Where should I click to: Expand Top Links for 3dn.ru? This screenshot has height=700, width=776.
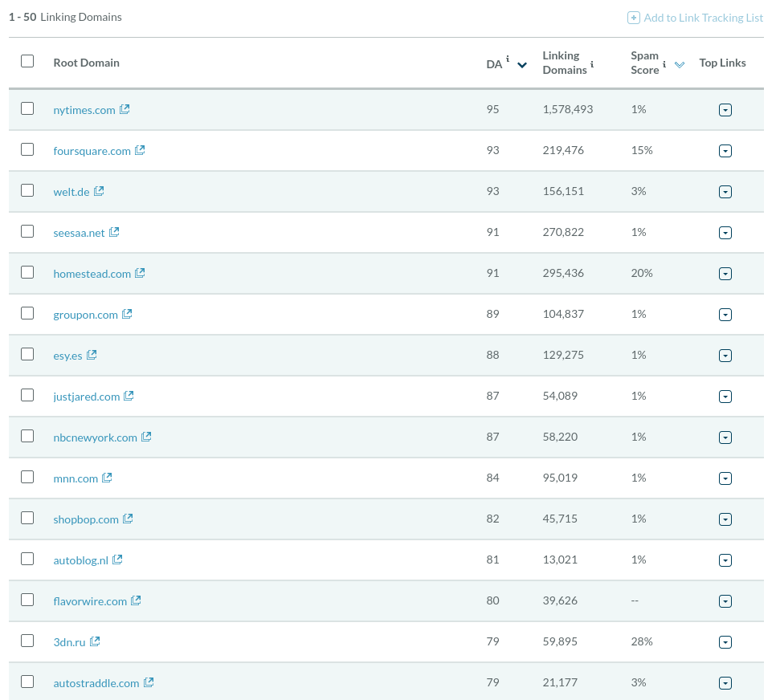[x=725, y=642]
